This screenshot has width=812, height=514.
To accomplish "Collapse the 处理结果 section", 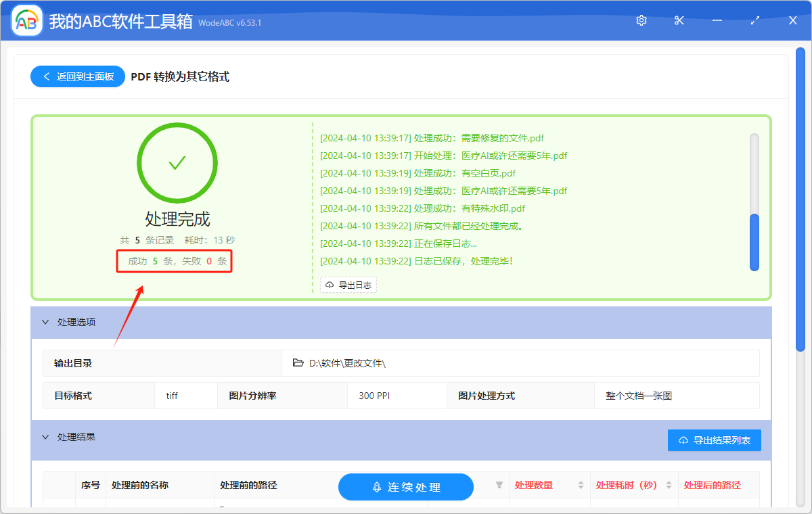I will point(45,437).
